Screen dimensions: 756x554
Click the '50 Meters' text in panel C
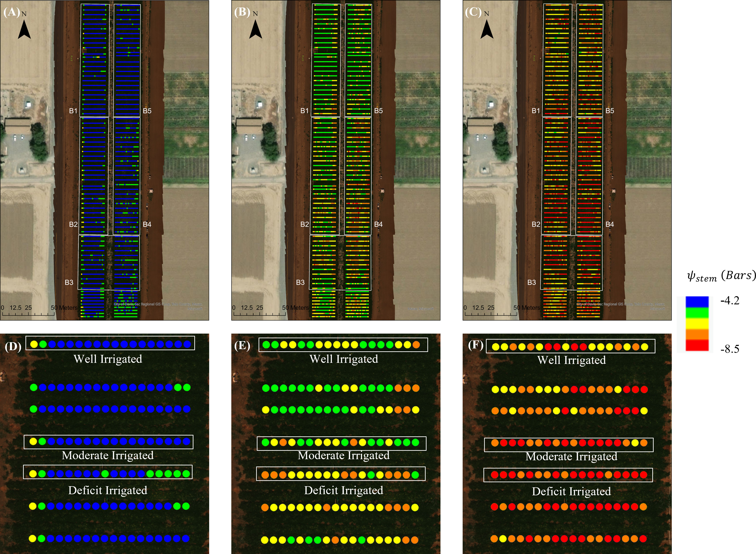(527, 307)
